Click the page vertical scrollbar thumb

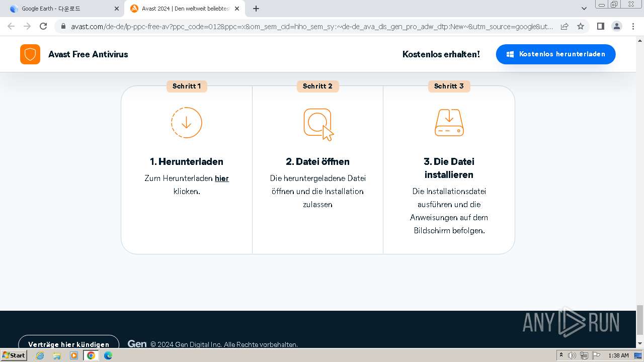coord(640,319)
